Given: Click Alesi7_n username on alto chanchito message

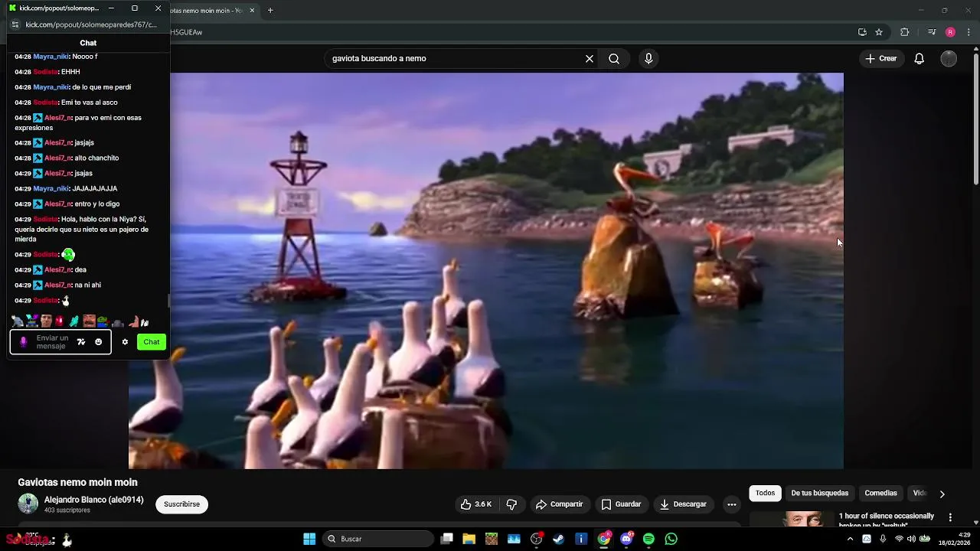Looking at the screenshot, I should tap(58, 158).
